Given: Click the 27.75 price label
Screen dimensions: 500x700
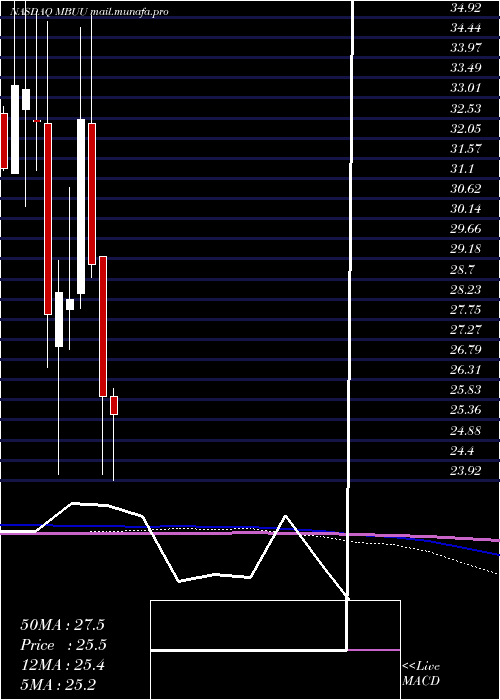Looking at the screenshot, I should click(x=465, y=310).
